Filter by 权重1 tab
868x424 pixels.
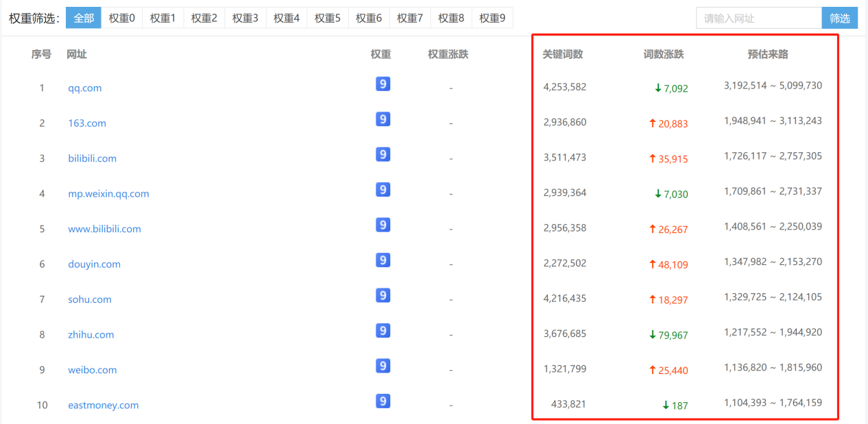coord(163,18)
